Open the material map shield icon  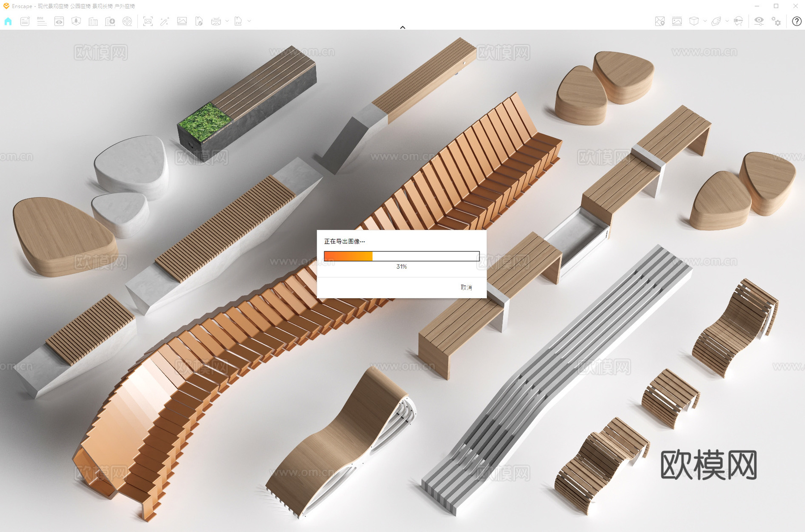tap(76, 21)
